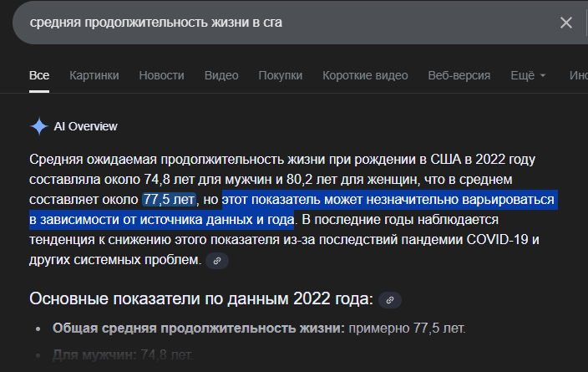Image resolution: width=588 pixels, height=372 pixels.
Task: Open the 'Покупки' tab
Action: [x=281, y=75]
